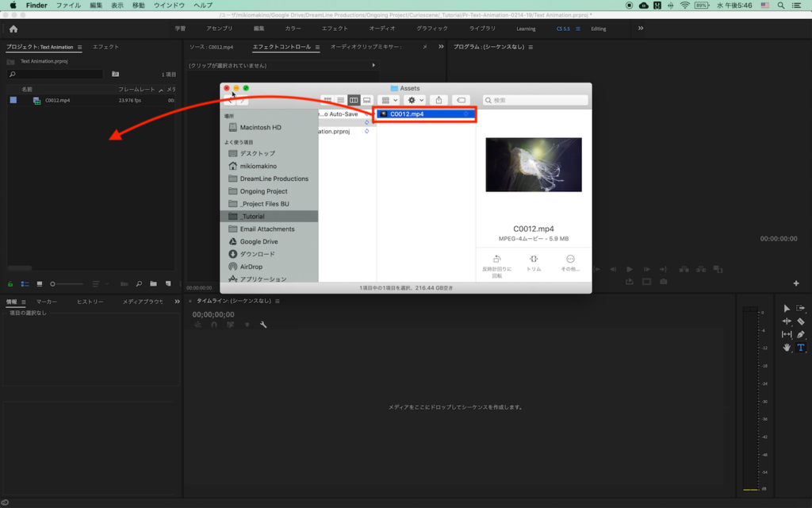The width and height of the screenshot is (812, 508).
Task: Expand the panel menu of エフェクトコントロール
Action: pyautogui.click(x=316, y=46)
